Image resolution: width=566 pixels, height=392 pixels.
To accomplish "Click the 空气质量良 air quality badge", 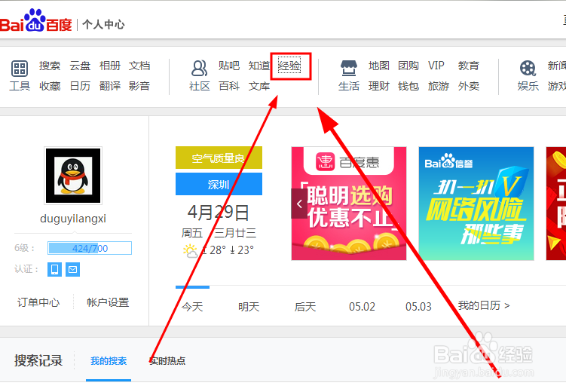I will point(219,158).
